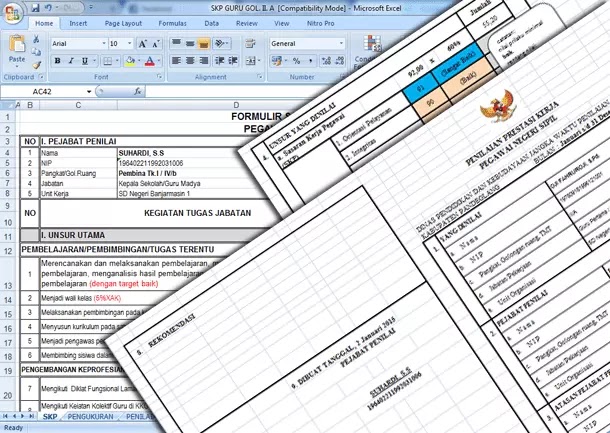Expand the underline style arrow

tap(94, 61)
